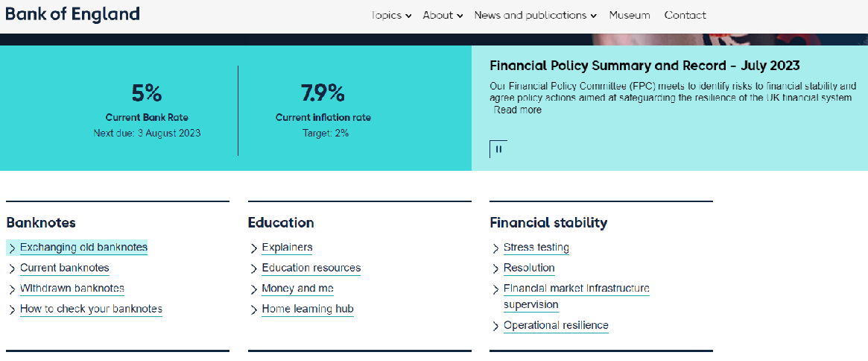This screenshot has height=361, width=868.
Task: Expand the Topics dropdown menu
Action: (x=391, y=15)
